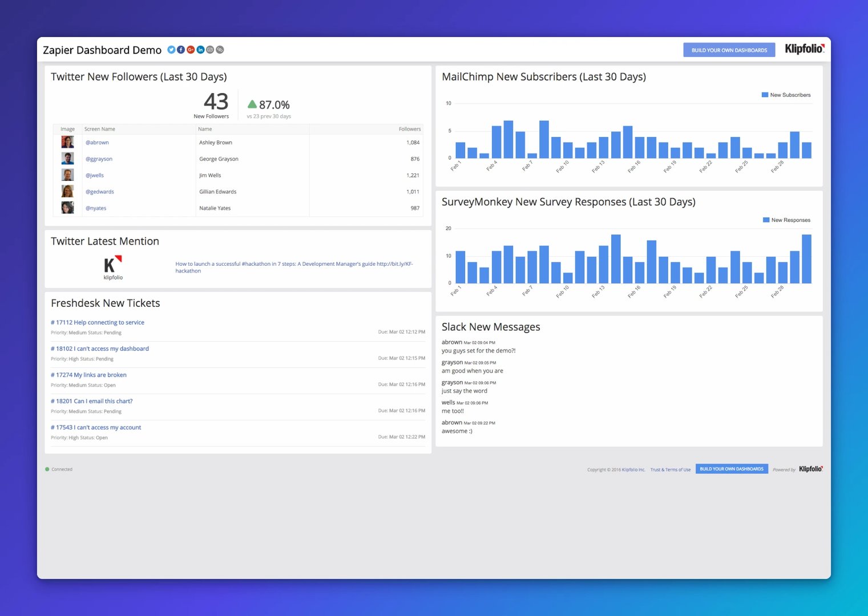Open Gillian Edwards' profile image

coord(67,191)
